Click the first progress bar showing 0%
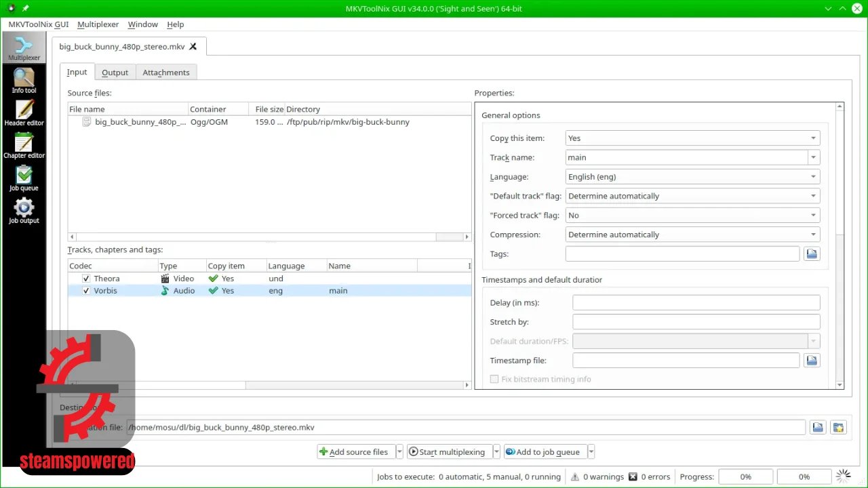 pos(745,476)
